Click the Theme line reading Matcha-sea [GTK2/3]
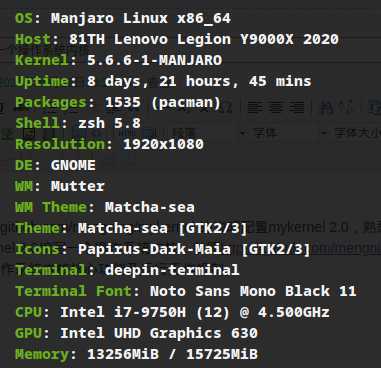The width and height of the screenshot is (381, 368). click(131, 228)
